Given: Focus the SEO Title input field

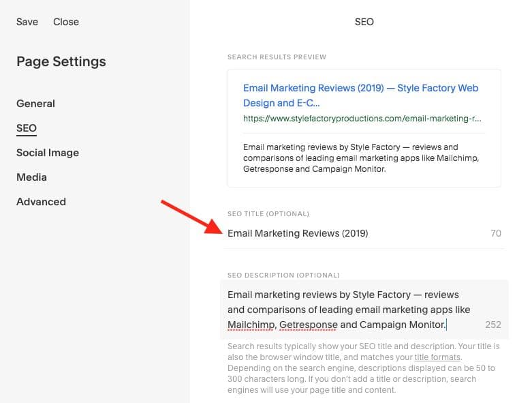Looking at the screenshot, I should click(x=354, y=233).
